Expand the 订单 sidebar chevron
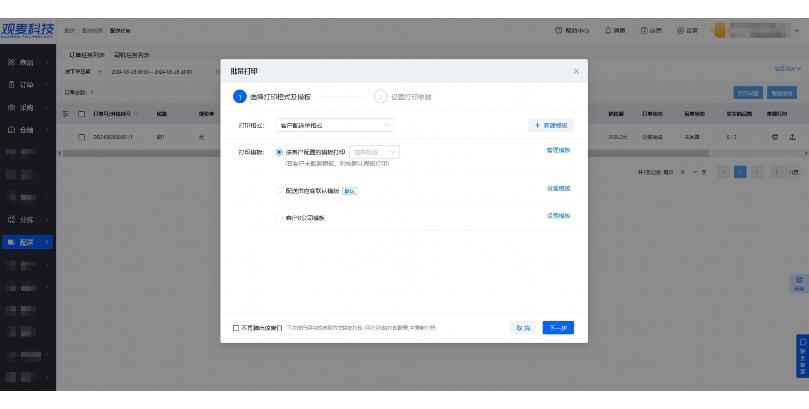809x409 pixels. [47, 85]
